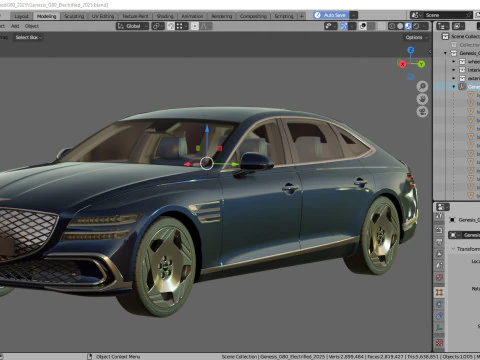This screenshot has width=480, height=360.
Task: Open the properties editor type selector
Action: (x=443, y=207)
